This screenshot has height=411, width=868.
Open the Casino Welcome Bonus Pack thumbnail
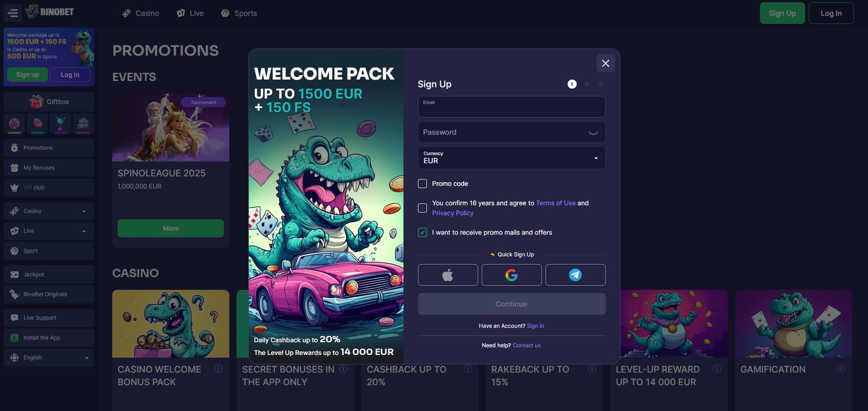(171, 324)
